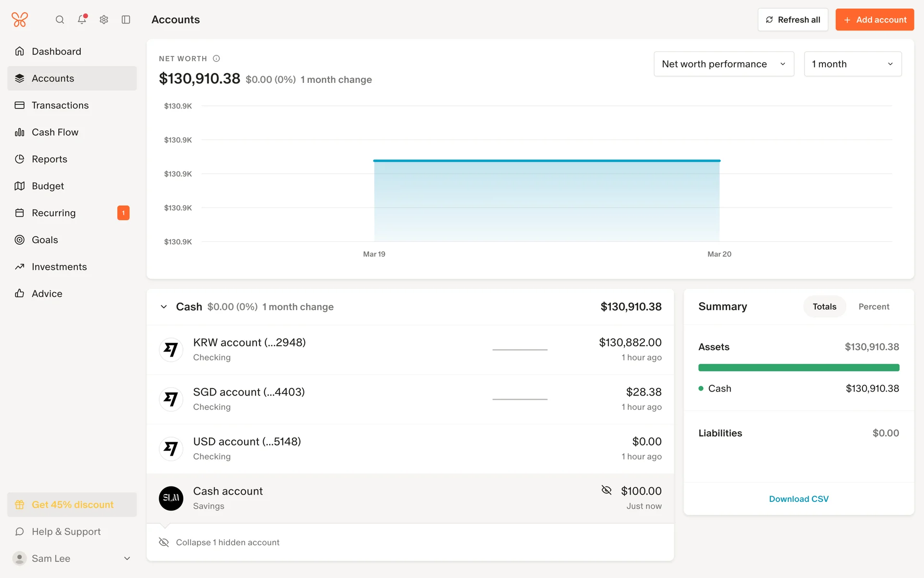Image resolution: width=924 pixels, height=578 pixels.
Task: Click the butterfly app logo
Action: (20, 20)
